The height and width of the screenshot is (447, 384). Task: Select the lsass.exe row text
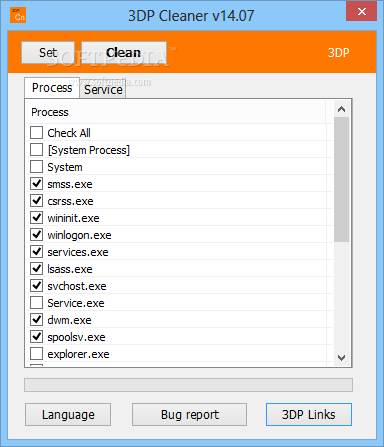click(70, 269)
